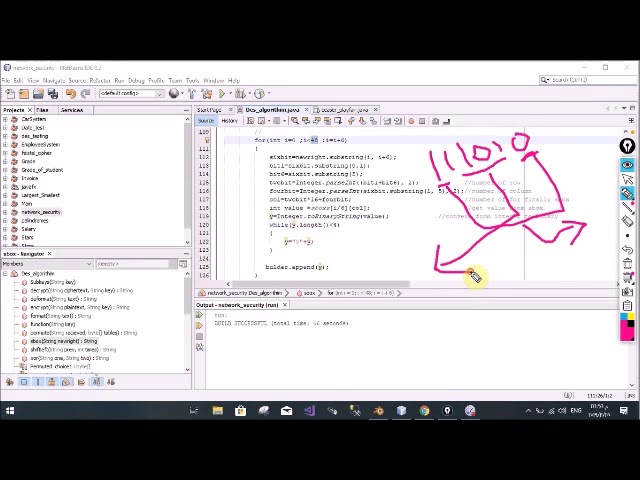This screenshot has width=640, height=480.
Task: Switch to the Files tab
Action: tap(42, 110)
